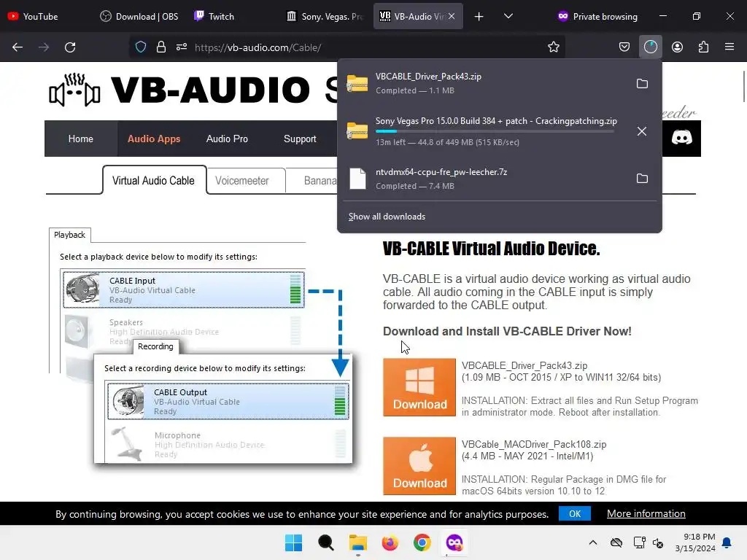The width and height of the screenshot is (747, 560).
Task: List all tabs with the chevron
Action: coord(508,17)
